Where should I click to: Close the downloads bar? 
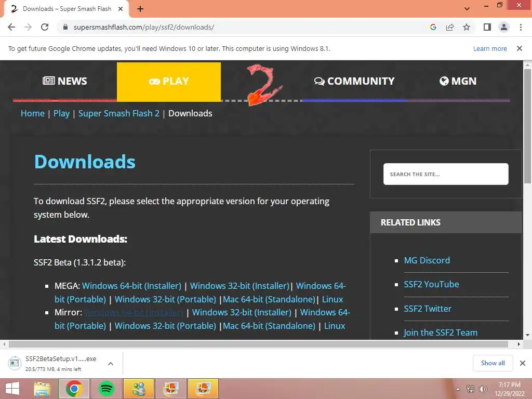[523, 363]
